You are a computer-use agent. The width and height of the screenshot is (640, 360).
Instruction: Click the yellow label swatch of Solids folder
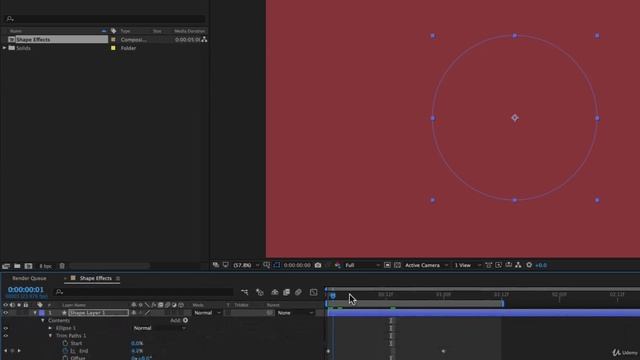pyautogui.click(x=113, y=48)
